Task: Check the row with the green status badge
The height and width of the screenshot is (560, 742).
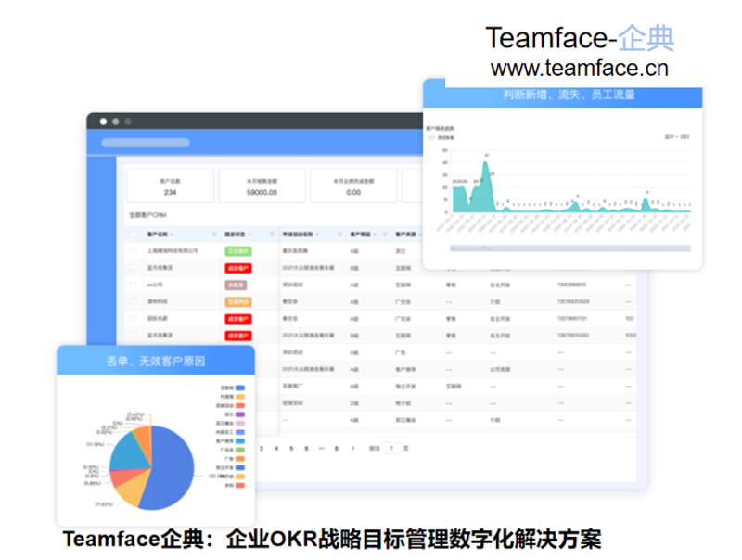Action: coord(133,250)
